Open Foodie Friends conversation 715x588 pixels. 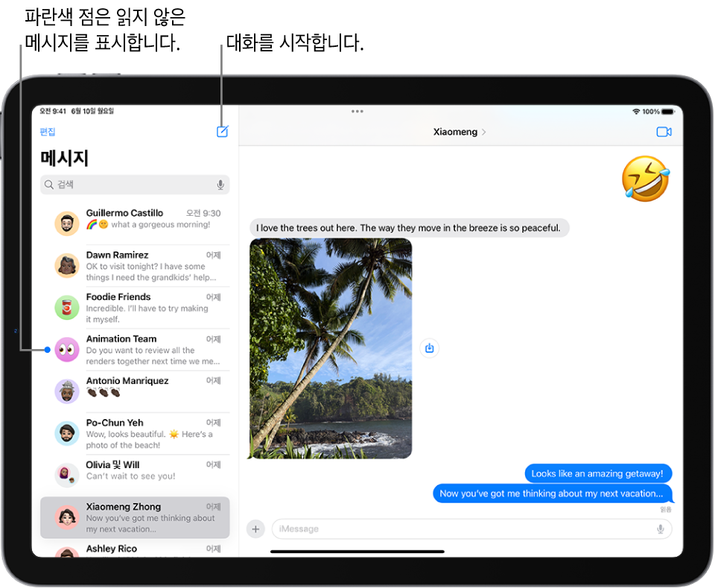[x=135, y=307]
